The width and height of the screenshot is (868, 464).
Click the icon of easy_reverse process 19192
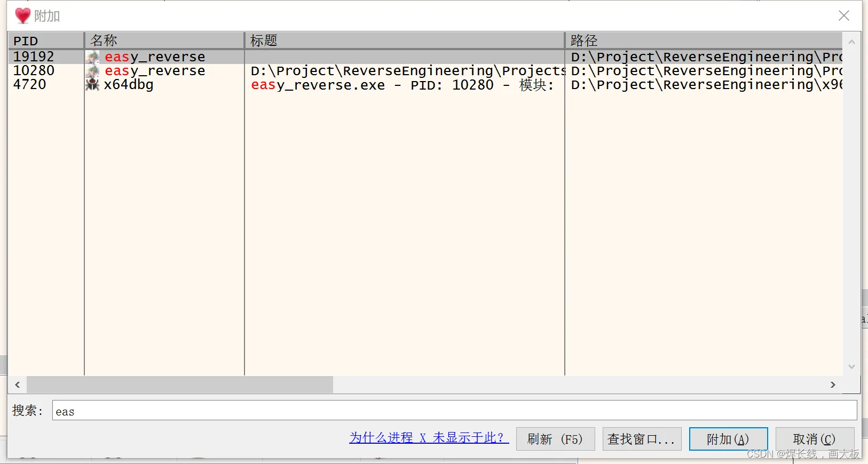pyautogui.click(x=93, y=57)
